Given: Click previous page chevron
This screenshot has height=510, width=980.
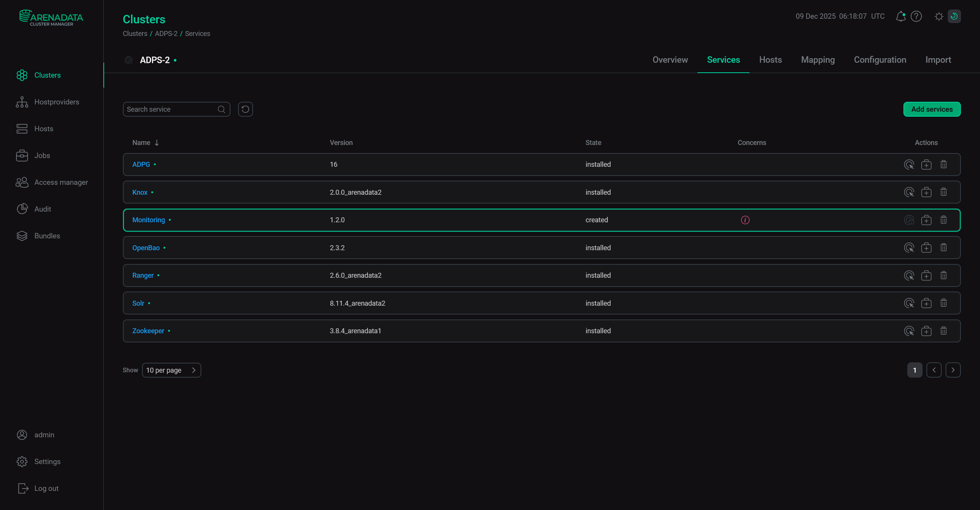Looking at the screenshot, I should click(934, 370).
